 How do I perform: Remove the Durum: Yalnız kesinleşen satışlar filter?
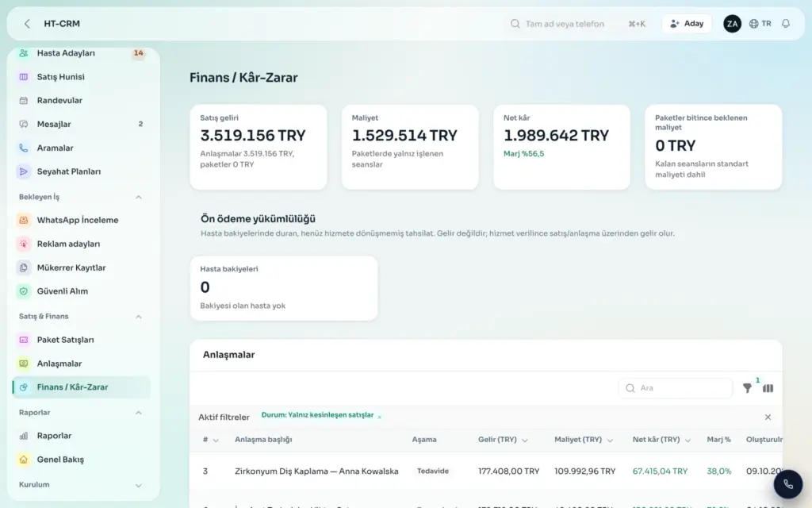point(380,417)
